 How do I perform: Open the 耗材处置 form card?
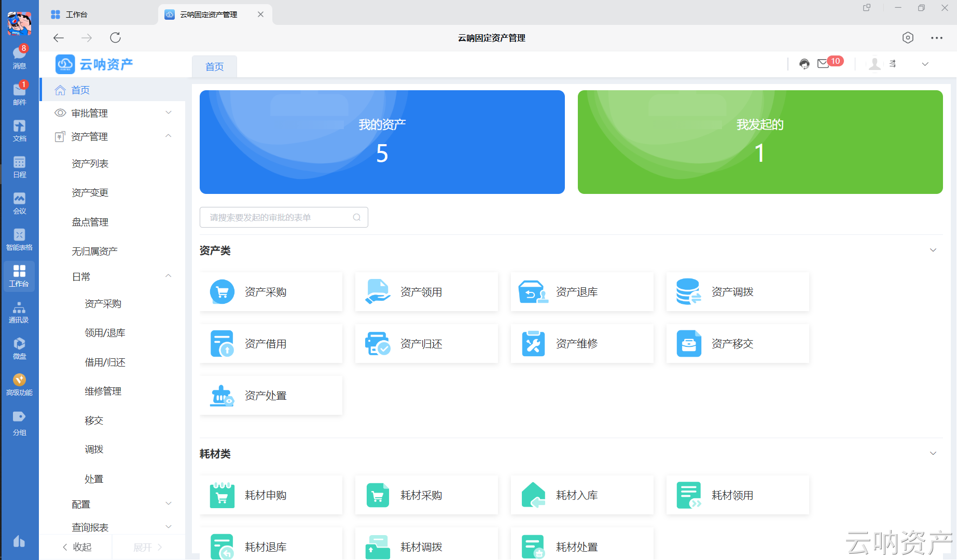[x=582, y=544]
